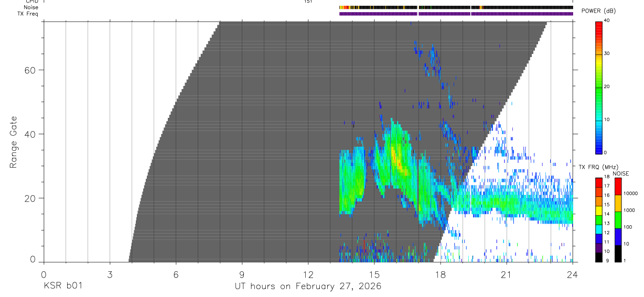Click the blue swatch of NOISE legend
This screenshot has width=644, height=297.
(x=618, y=237)
